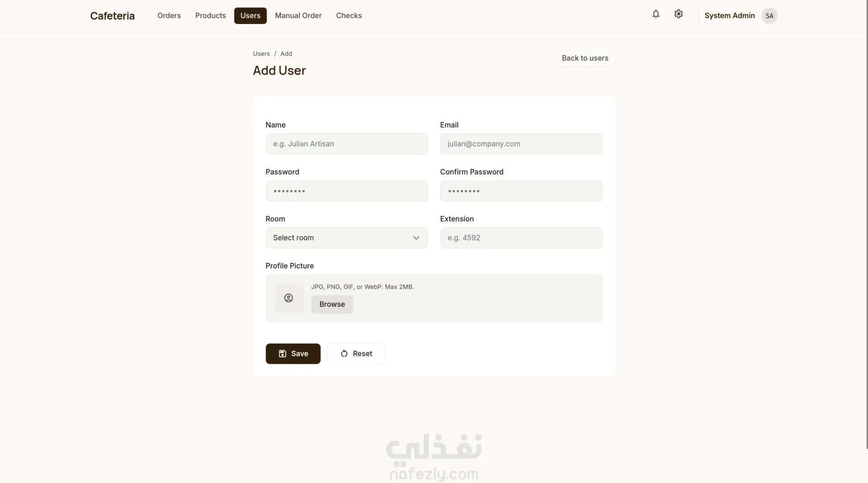Switch to the Manual Order tab
Screen dimensions: 868x483
(298, 16)
